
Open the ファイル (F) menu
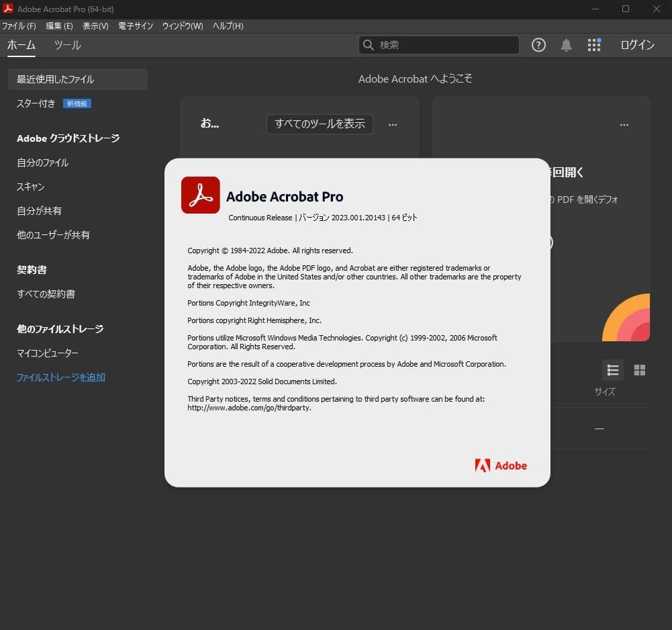click(x=19, y=26)
